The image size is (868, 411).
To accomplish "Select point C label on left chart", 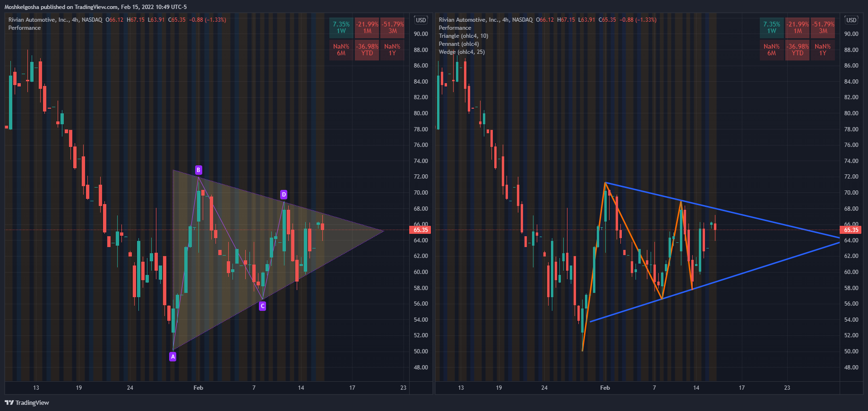I will coord(263,306).
